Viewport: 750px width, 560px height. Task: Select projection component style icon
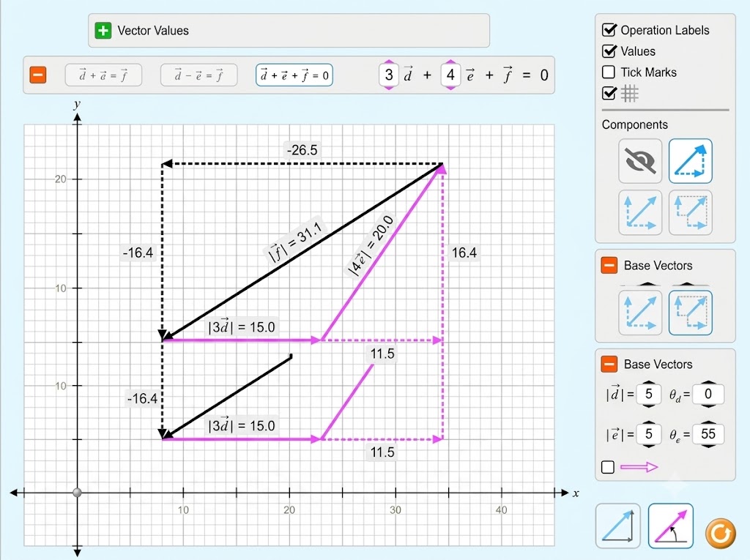click(x=690, y=212)
